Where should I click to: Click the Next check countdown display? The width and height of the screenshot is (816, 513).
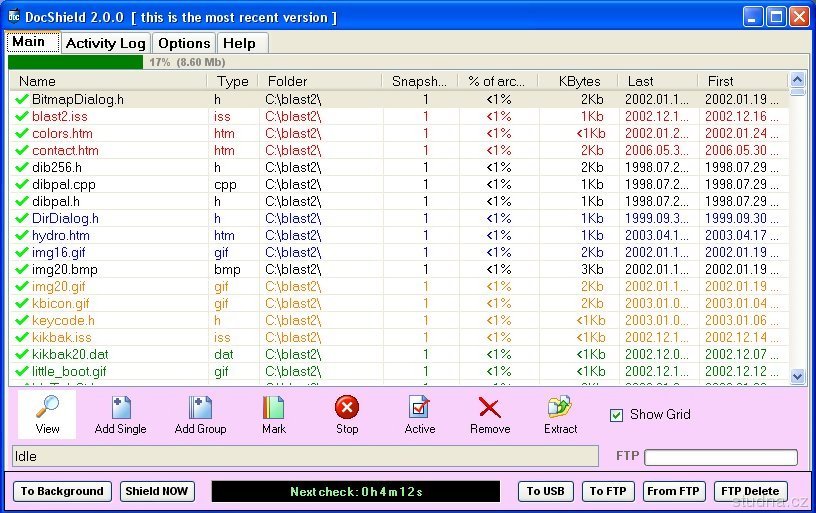(x=356, y=491)
